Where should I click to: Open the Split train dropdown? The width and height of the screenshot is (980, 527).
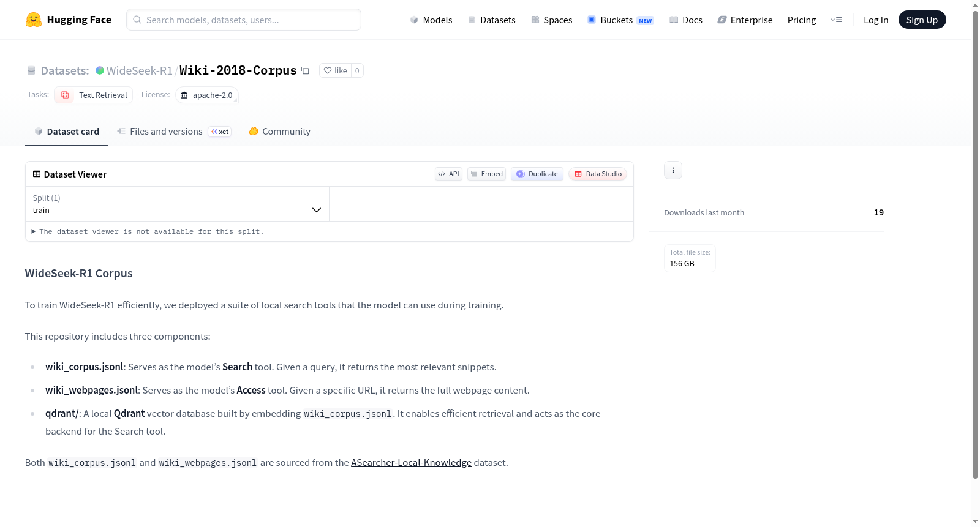click(x=177, y=204)
